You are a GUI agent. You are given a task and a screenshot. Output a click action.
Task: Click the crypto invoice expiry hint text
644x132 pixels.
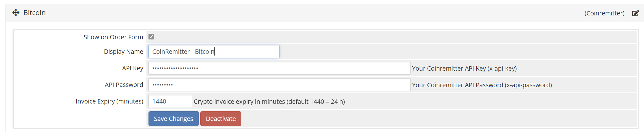coord(269,102)
